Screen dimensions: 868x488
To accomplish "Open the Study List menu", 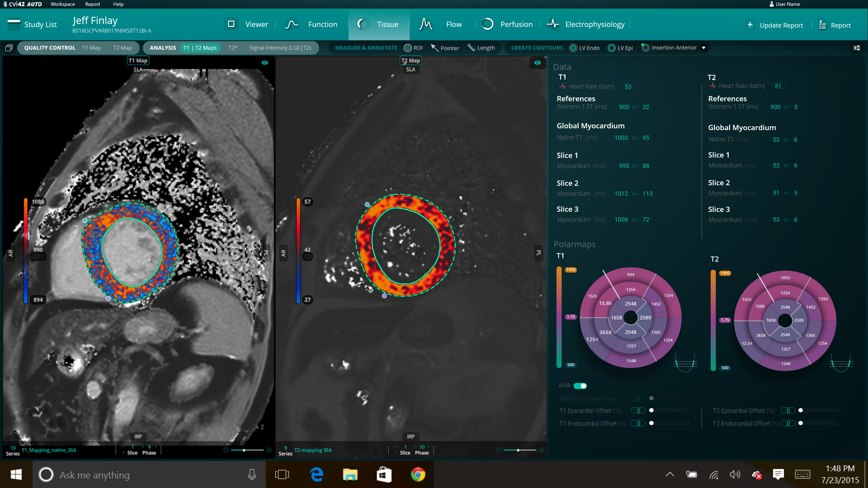I will [32, 25].
